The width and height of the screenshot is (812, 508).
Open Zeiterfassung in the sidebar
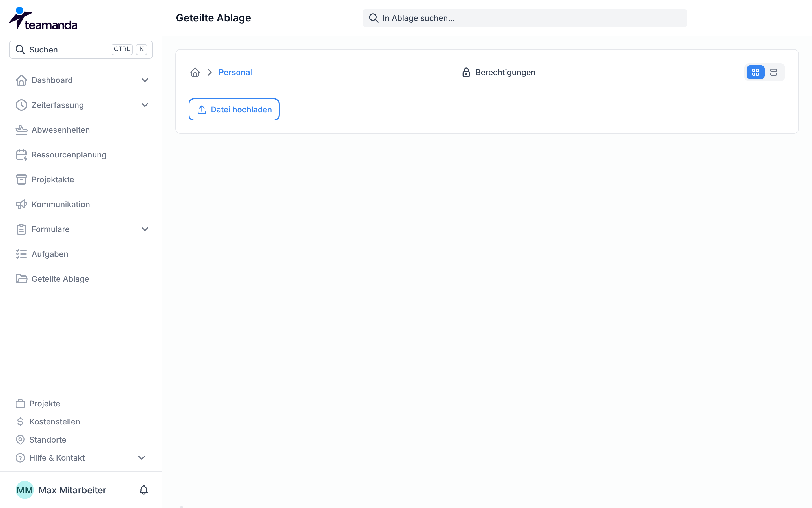click(x=58, y=105)
